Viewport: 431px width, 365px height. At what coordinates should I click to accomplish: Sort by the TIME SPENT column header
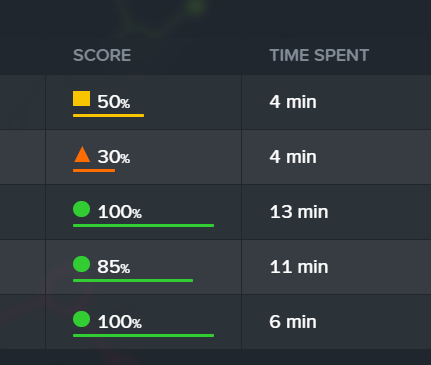[319, 55]
